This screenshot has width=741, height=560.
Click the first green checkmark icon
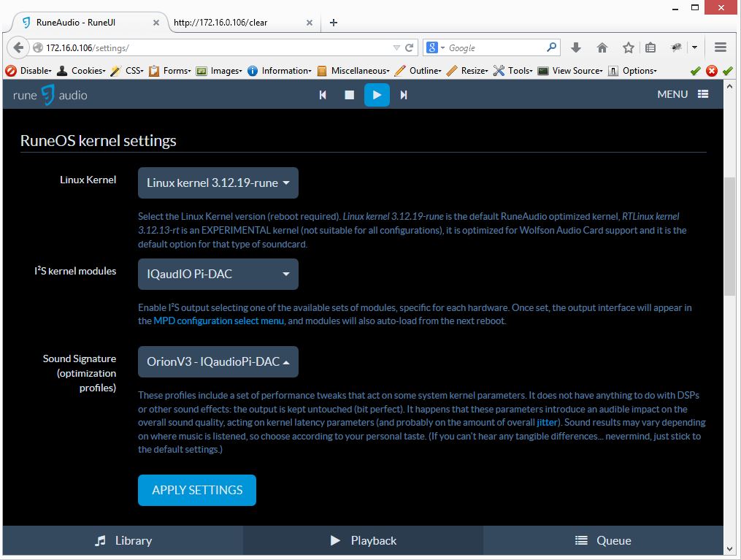click(695, 71)
